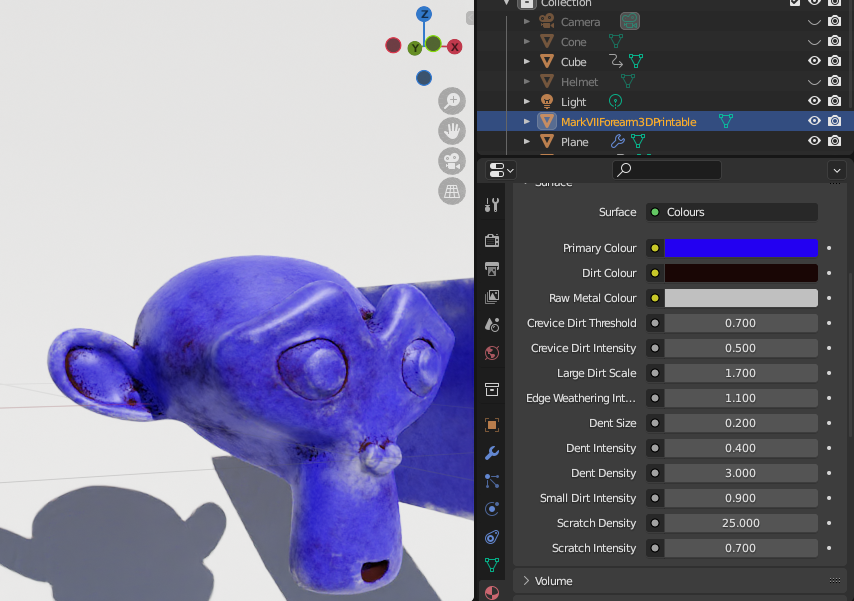Viewport: 854px width, 601px height.
Task: Click the Surface Colours shader button
Action: pos(731,212)
